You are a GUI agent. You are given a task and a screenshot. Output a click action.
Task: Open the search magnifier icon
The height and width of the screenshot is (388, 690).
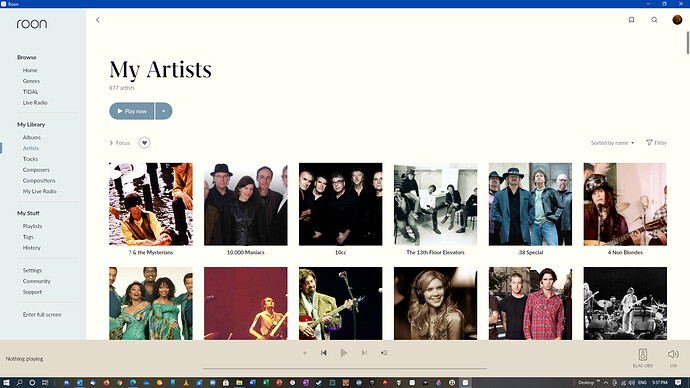[654, 20]
